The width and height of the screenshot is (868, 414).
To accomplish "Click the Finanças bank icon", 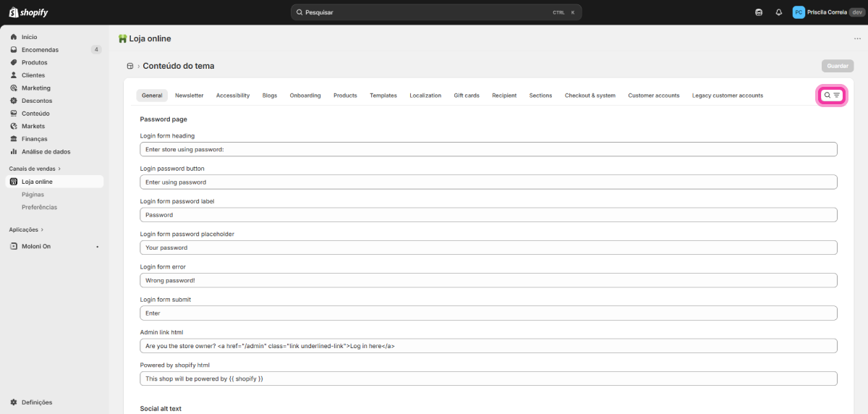I will coord(14,139).
